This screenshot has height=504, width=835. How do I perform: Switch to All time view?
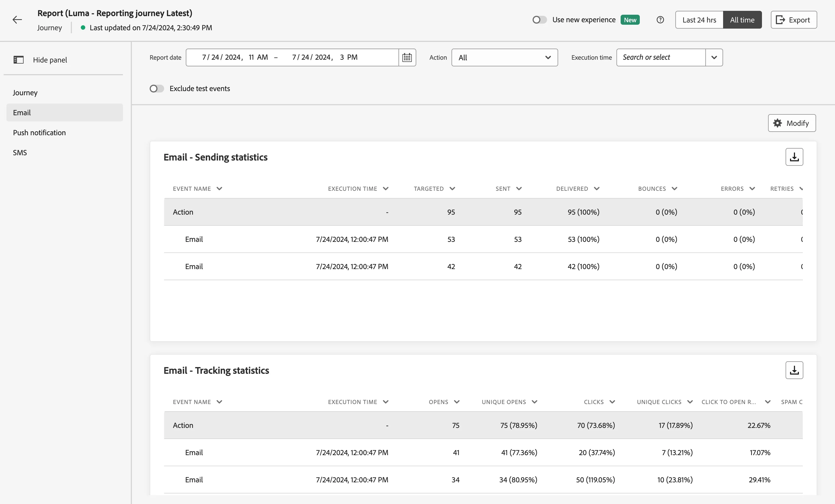tap(742, 20)
